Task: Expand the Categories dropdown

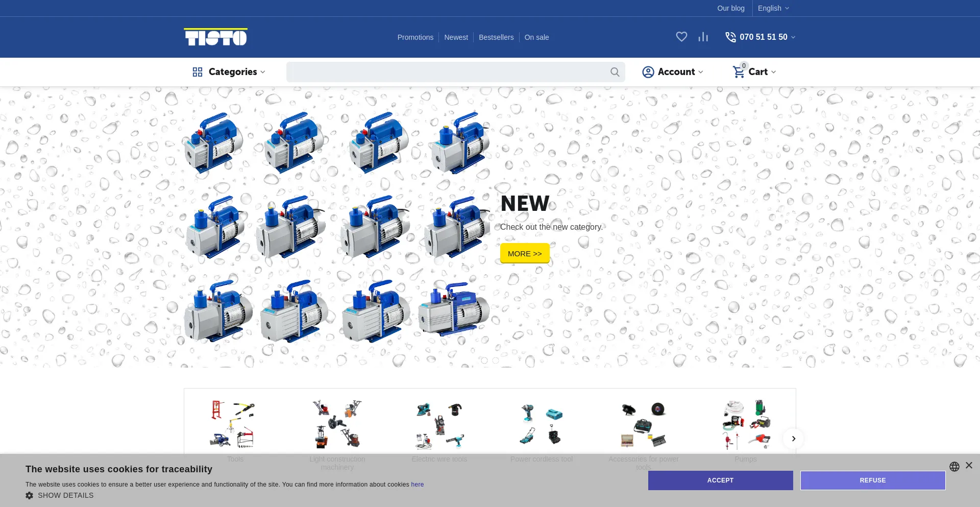Action: pyautogui.click(x=229, y=72)
